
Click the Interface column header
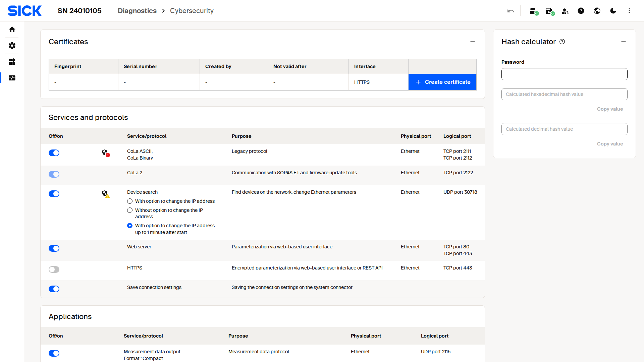pos(378,66)
